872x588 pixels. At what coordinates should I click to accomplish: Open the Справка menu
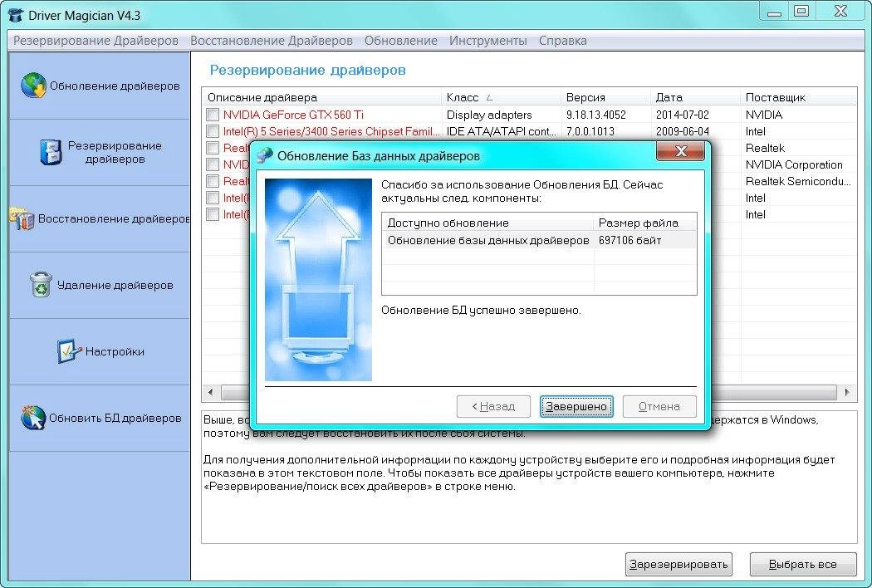(563, 41)
